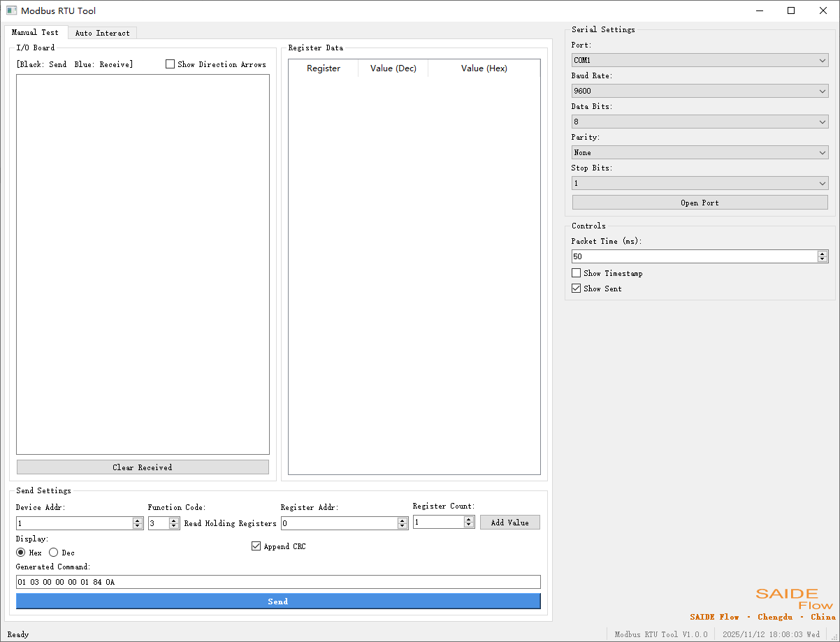The width and height of the screenshot is (840, 642).
Task: Click the Generated Command input field
Action: pos(277,581)
